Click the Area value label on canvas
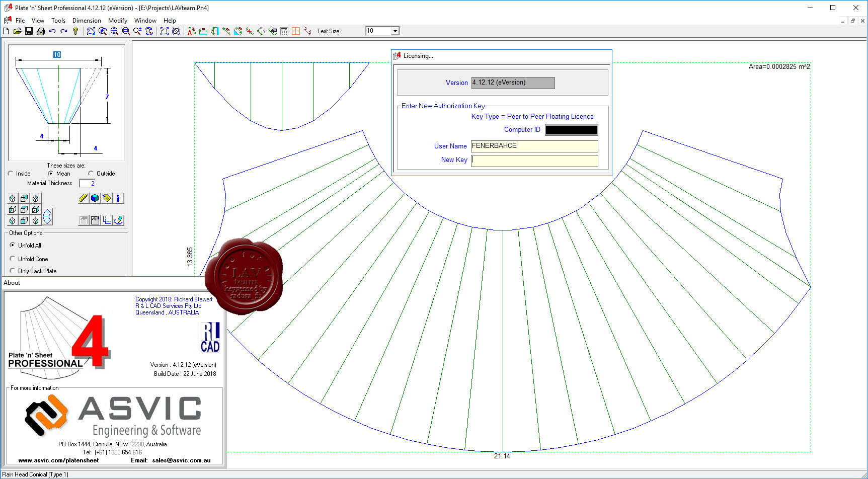 tap(779, 66)
